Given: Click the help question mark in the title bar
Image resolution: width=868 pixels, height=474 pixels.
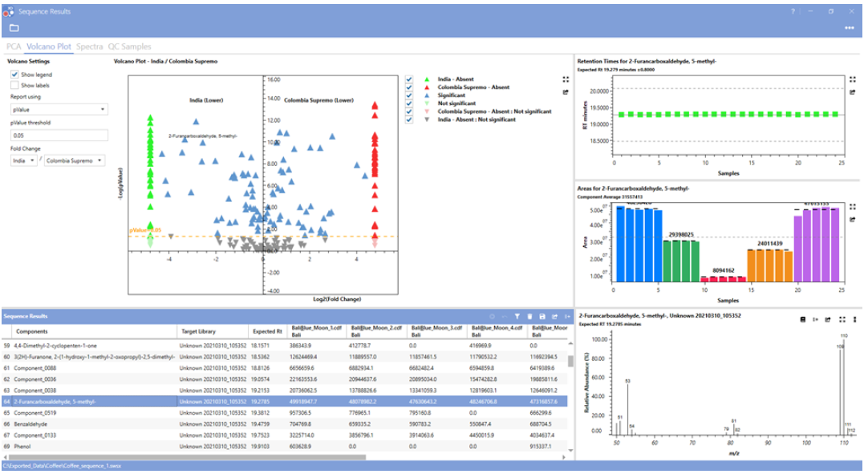Looking at the screenshot, I should tap(793, 11).
